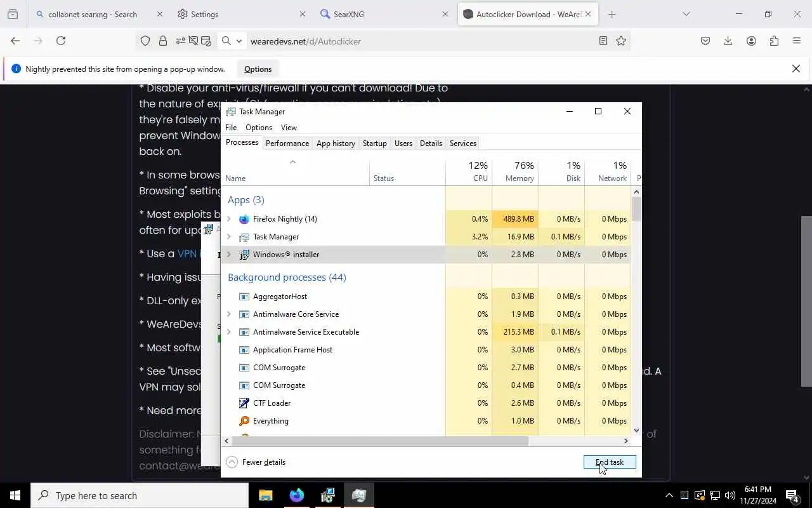Expand Windows installer process group
Screen dimensions: 812x508
pos(229,255)
